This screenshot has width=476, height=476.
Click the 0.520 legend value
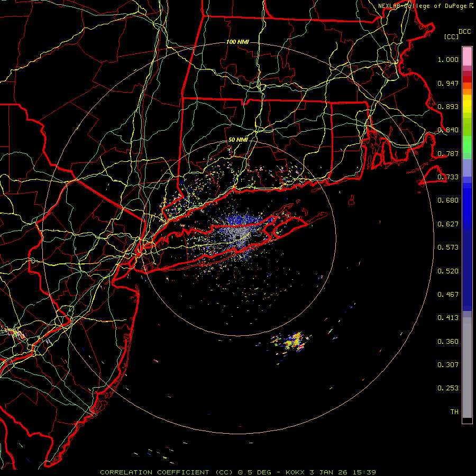click(448, 271)
